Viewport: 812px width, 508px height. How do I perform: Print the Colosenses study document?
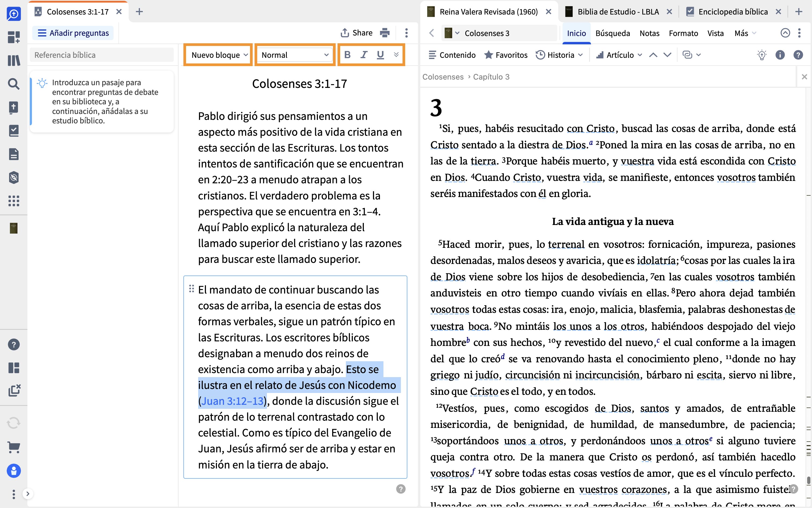pyautogui.click(x=385, y=33)
